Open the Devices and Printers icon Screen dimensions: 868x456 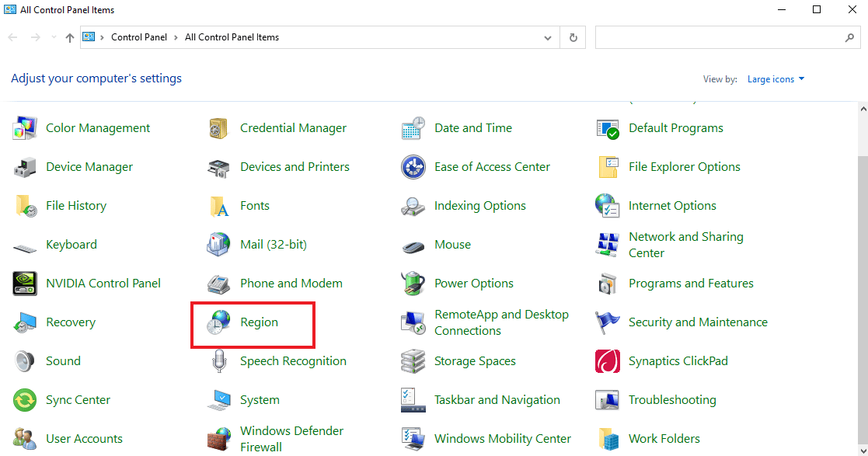218,167
